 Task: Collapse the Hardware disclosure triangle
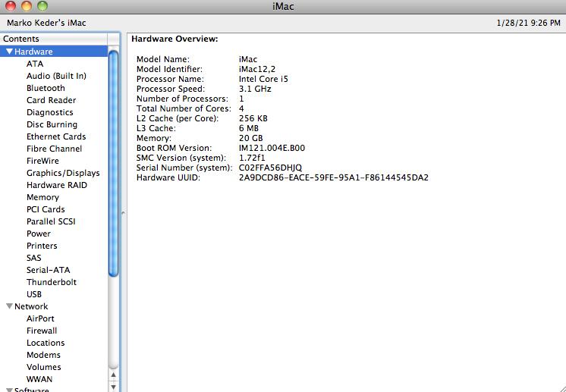point(10,52)
